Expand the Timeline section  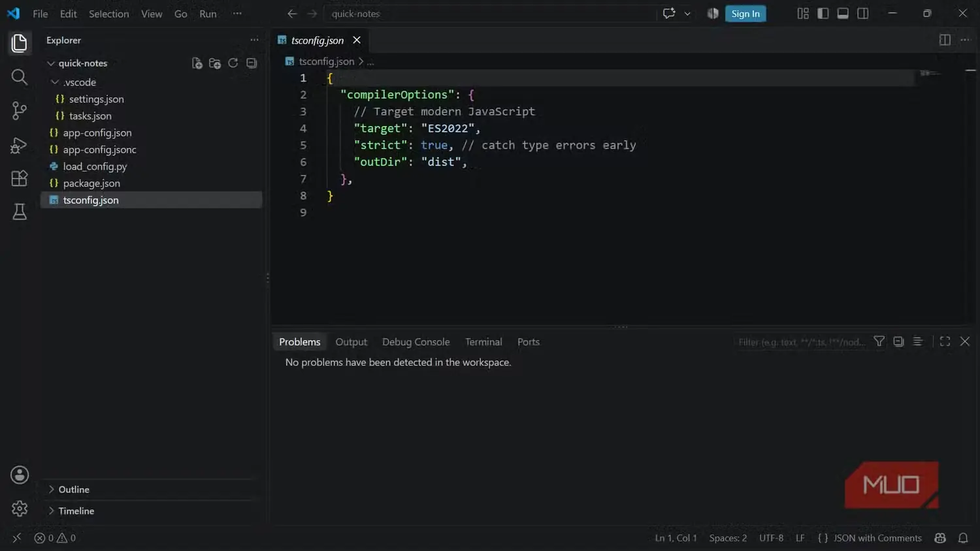click(x=51, y=511)
